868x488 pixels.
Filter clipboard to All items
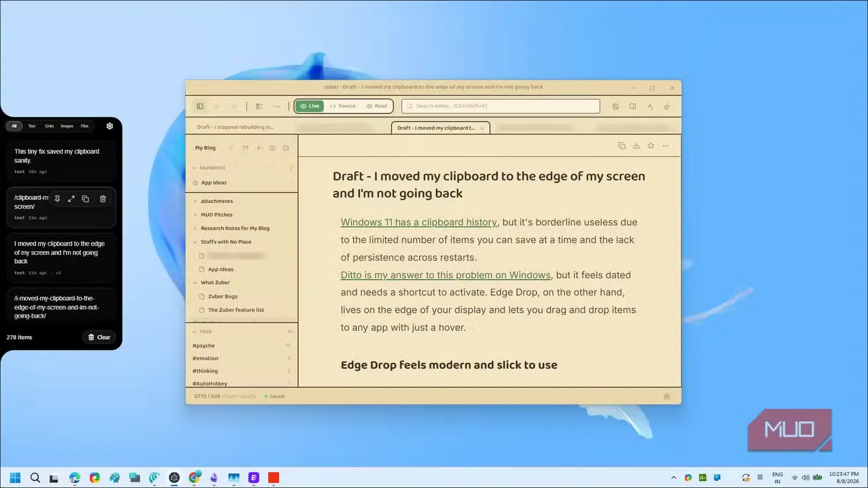pos(14,126)
